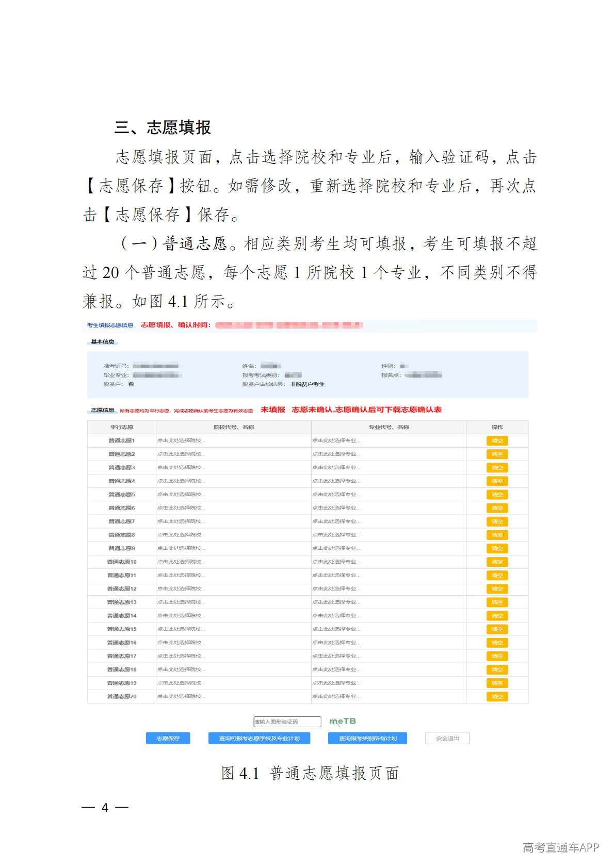Click 查询报考类别所有计划 button
Screen dimensions: 614x868
pos(367,738)
